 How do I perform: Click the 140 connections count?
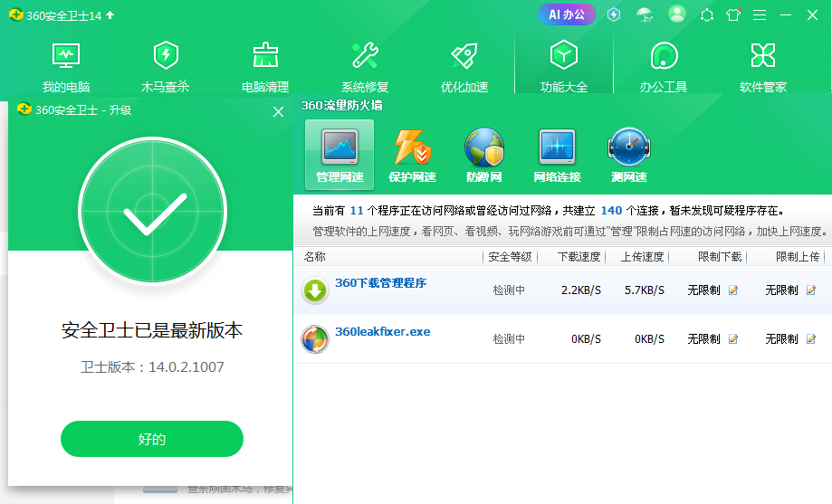click(x=611, y=211)
